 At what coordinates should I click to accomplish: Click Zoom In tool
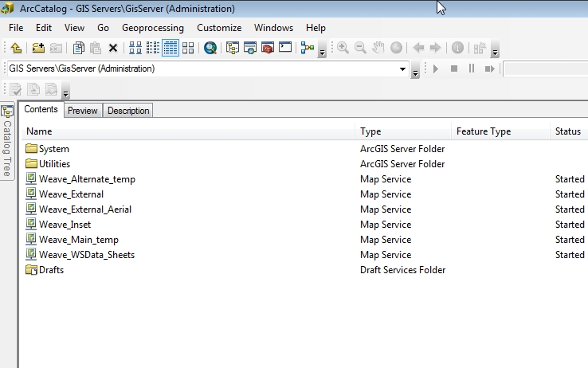[x=343, y=48]
